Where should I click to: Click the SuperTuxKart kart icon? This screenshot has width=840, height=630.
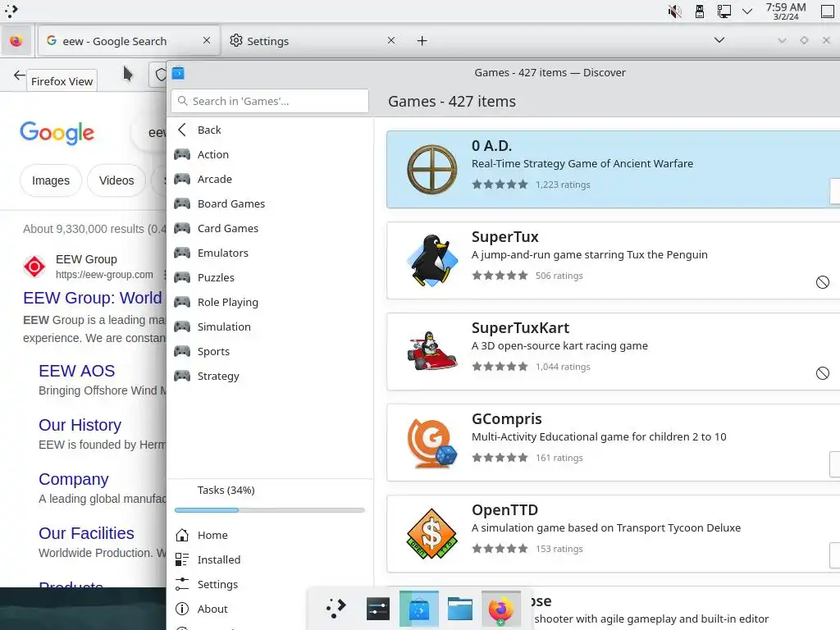(431, 351)
